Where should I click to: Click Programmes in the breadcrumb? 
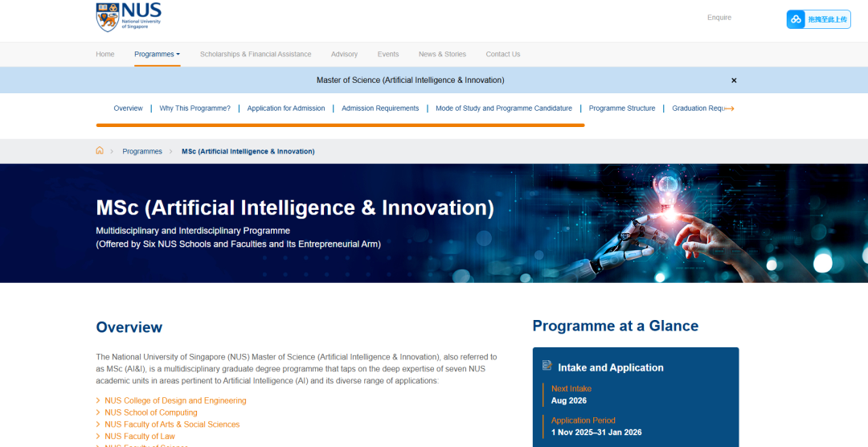pyautogui.click(x=142, y=151)
